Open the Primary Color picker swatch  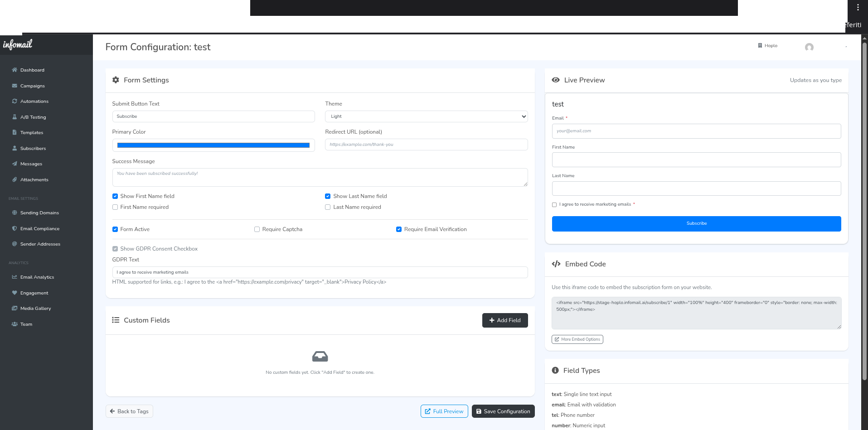(x=213, y=145)
